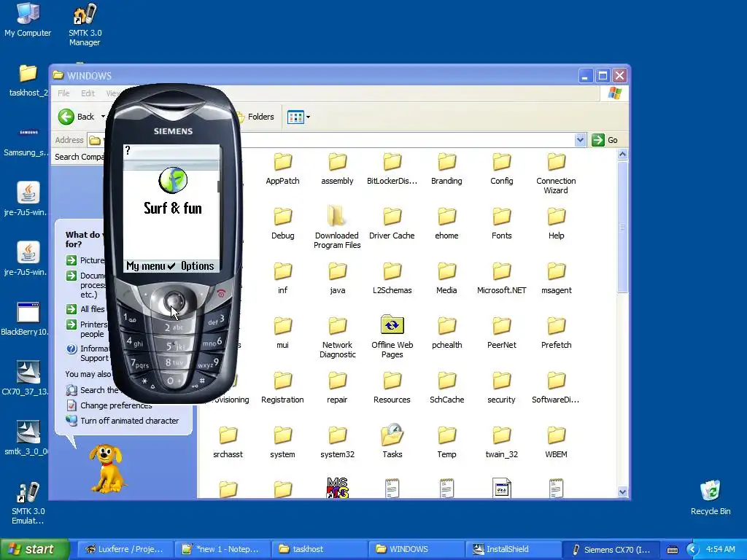Click the Start button
The image size is (747, 560).
(34, 549)
